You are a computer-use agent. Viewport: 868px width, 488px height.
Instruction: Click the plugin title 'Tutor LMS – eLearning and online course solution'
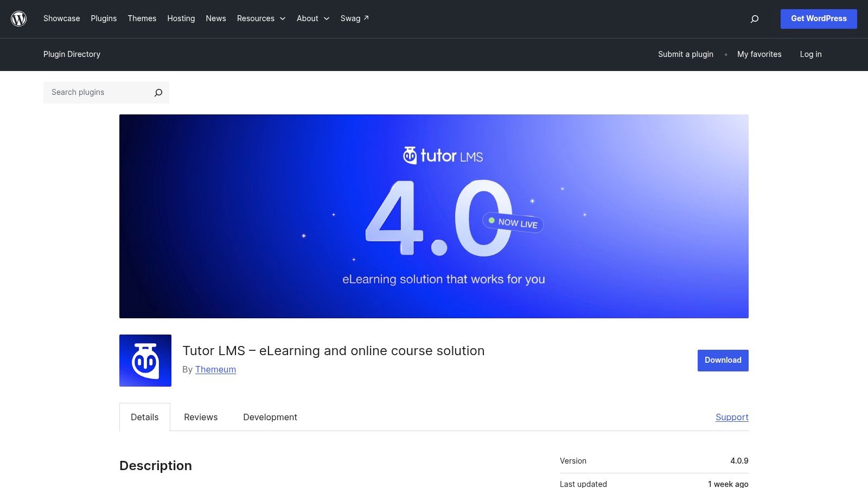[x=334, y=351]
